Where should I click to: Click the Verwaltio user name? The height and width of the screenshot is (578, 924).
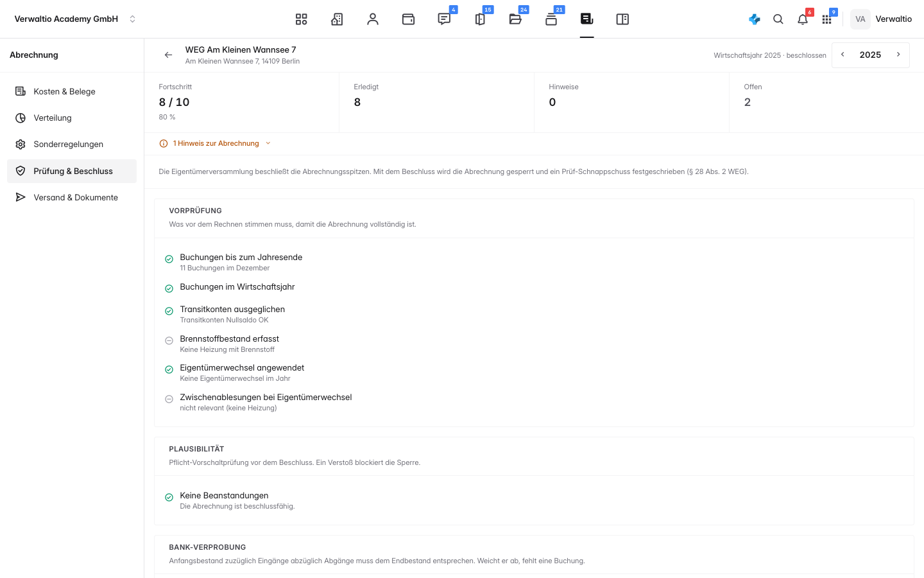pyautogui.click(x=894, y=19)
